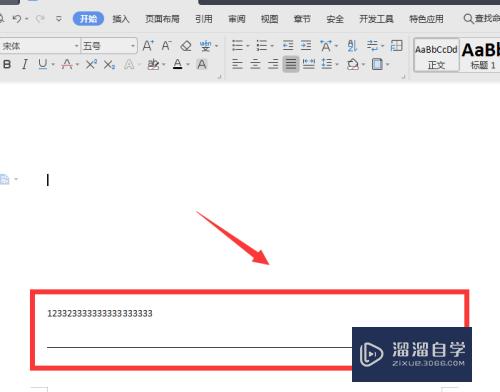Image resolution: width=500 pixels, height=392 pixels.
Task: Open the highlight color dropdown arrow
Action: pos(164,64)
